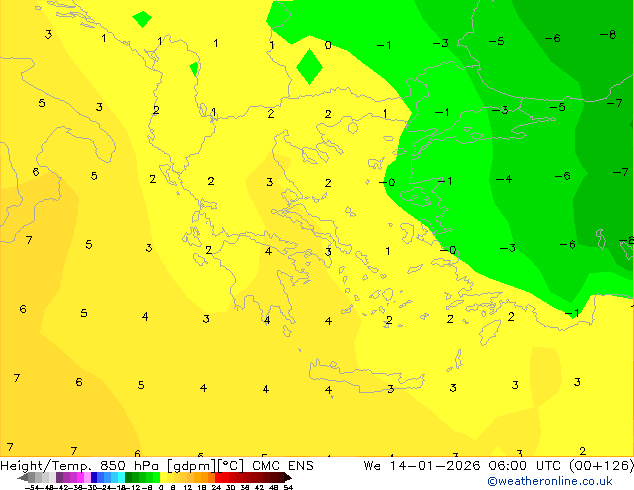Click the '-8' temperature value in map's top-right corner
Image resolution: width=634 pixels, height=490 pixels.
[x=608, y=35]
